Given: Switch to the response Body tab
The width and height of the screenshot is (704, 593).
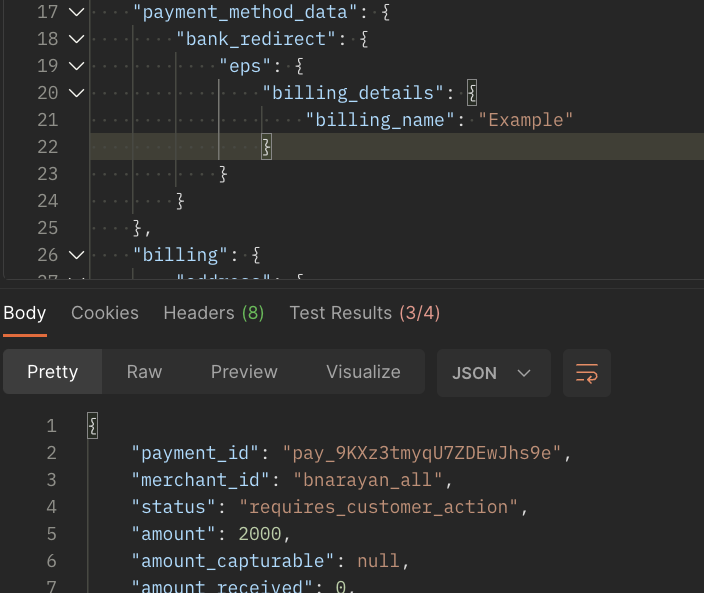Looking at the screenshot, I should pyautogui.click(x=25, y=313).
